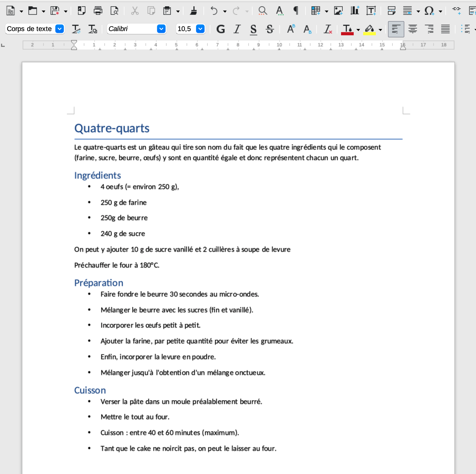The height and width of the screenshot is (474, 476).
Task: Click the Insert field icon
Action: (x=407, y=11)
